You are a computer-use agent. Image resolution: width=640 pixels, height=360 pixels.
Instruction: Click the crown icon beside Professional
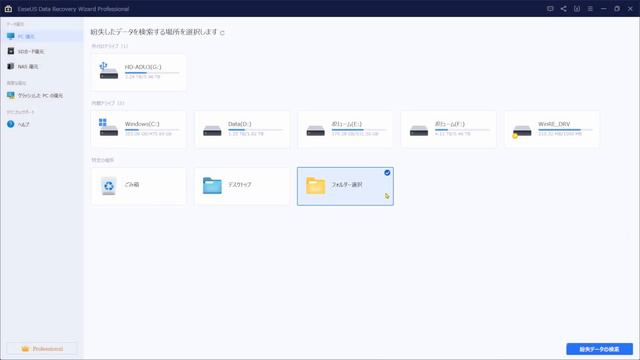25,349
